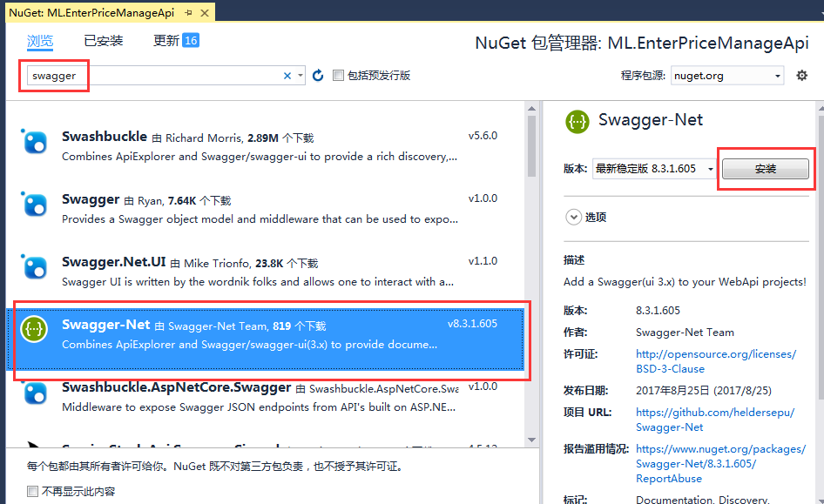
Task: Close the NuGet: ML.EnterPriceManageApi tab
Action: click(205, 13)
